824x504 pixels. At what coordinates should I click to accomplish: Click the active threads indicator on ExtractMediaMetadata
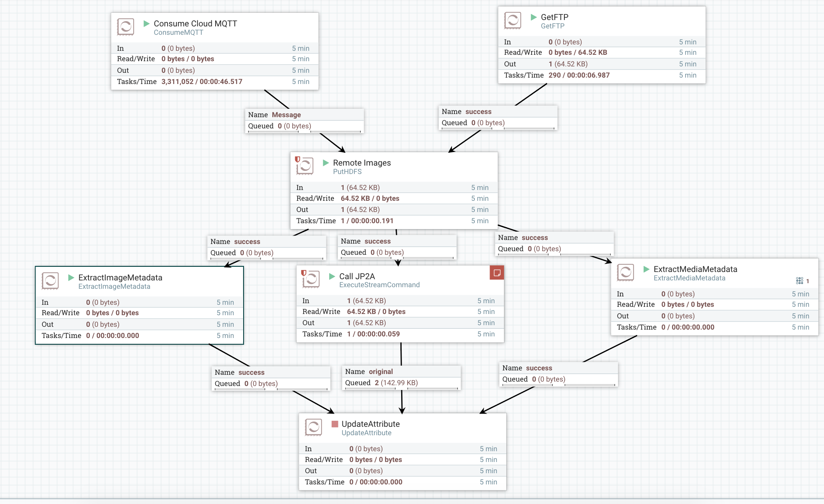coord(802,281)
